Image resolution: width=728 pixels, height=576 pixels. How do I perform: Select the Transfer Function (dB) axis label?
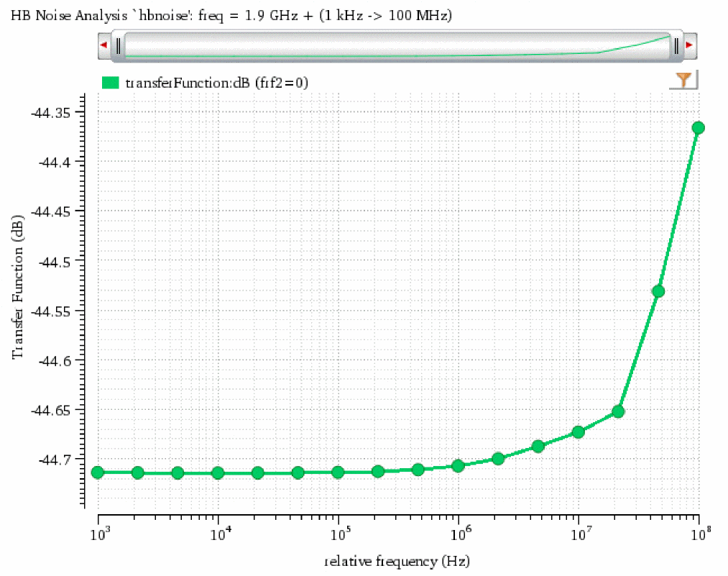pyautogui.click(x=18, y=287)
